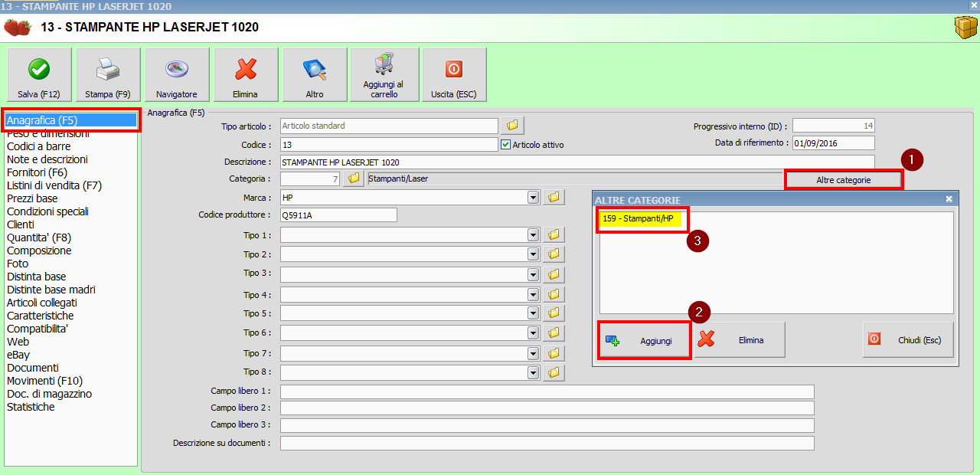Image resolution: width=980 pixels, height=475 pixels.
Task: Open folder icon next to Tipo 6
Action: click(x=554, y=332)
